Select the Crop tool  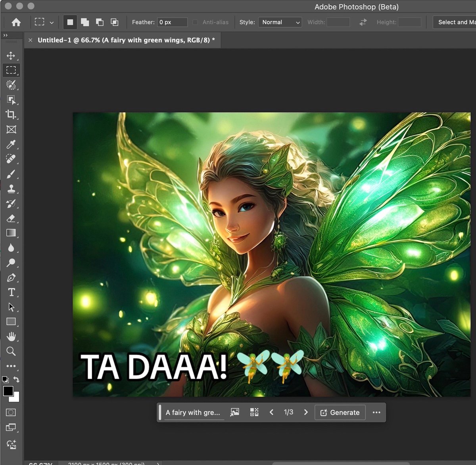11,115
